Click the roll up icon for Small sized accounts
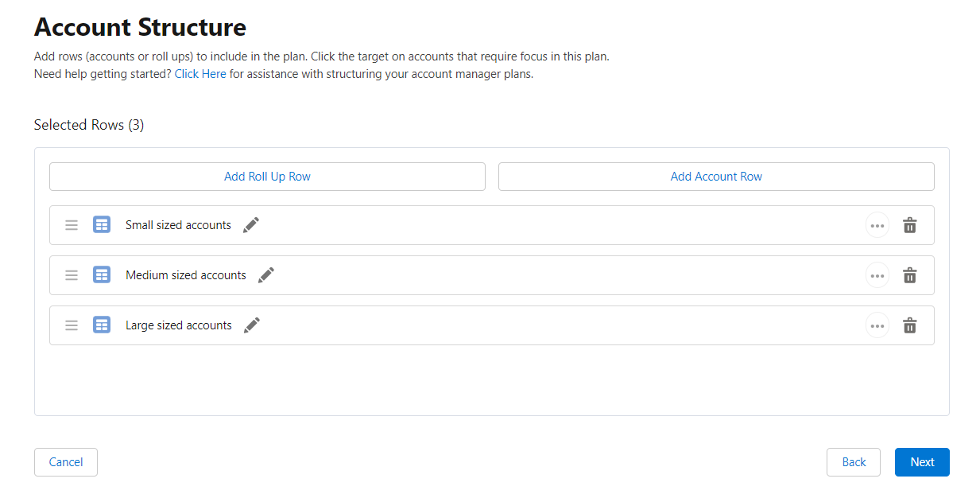 tap(102, 225)
